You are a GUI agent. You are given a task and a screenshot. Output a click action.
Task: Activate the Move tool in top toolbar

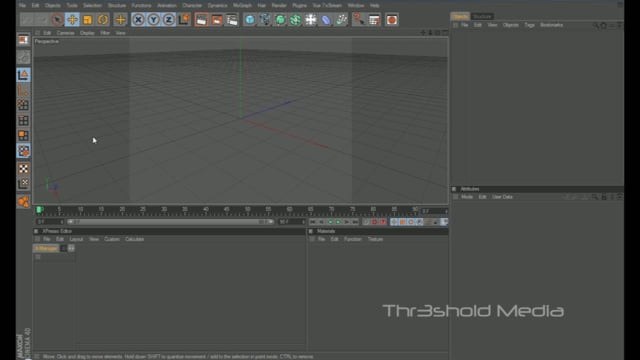(x=72, y=20)
